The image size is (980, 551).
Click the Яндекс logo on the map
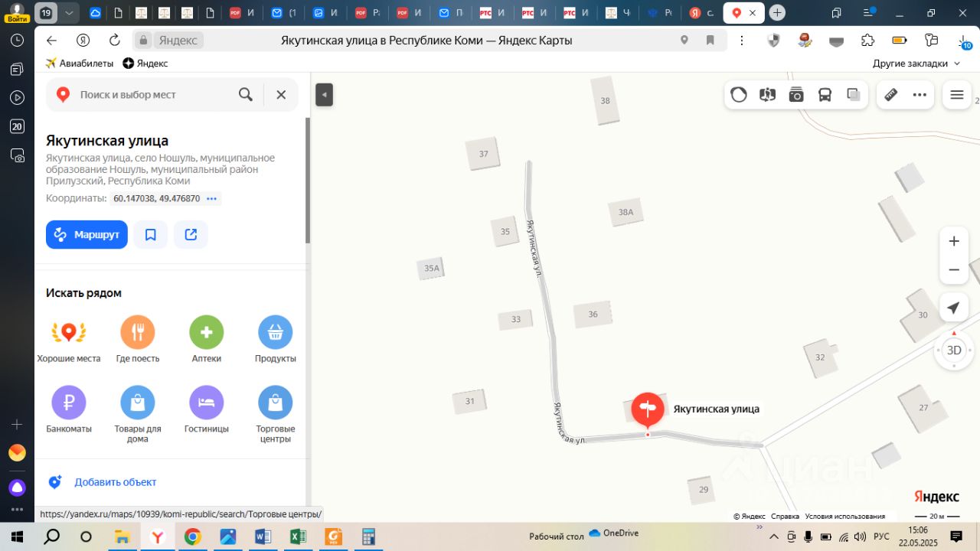936,497
